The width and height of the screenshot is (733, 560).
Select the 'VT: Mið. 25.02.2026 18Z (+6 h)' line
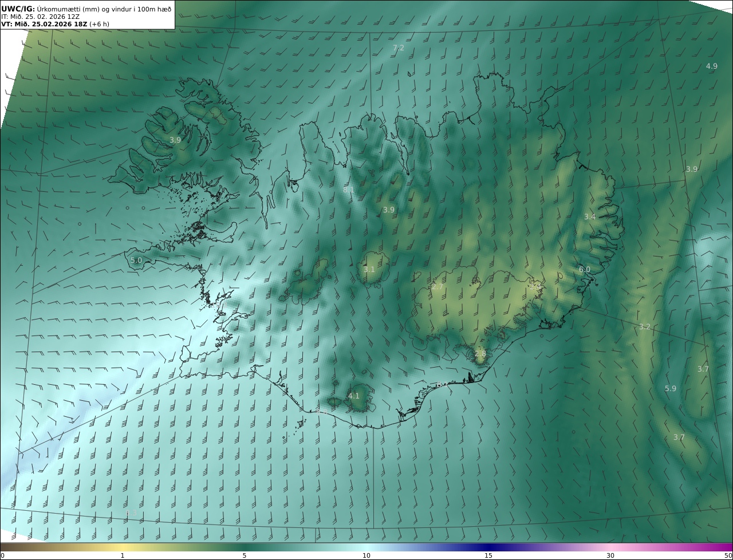click(x=56, y=24)
